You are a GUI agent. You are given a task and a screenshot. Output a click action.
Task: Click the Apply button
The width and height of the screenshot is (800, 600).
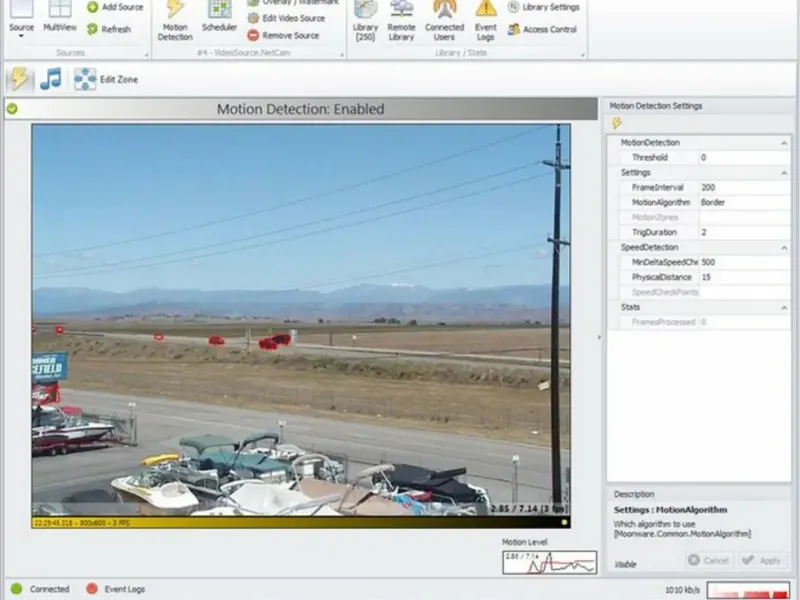click(x=762, y=560)
